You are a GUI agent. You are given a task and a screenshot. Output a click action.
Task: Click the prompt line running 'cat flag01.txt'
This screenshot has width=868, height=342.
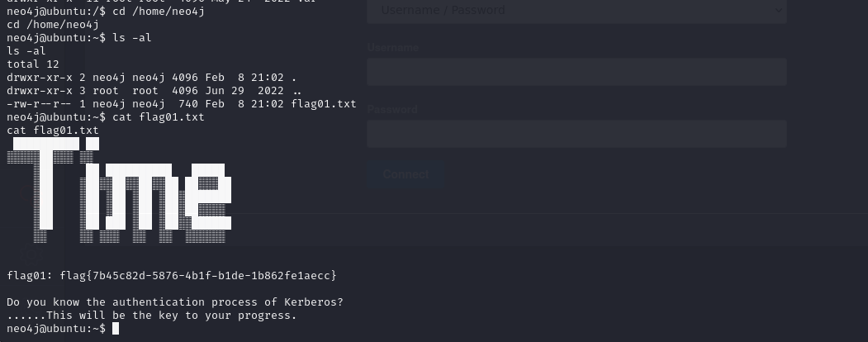coord(106,117)
